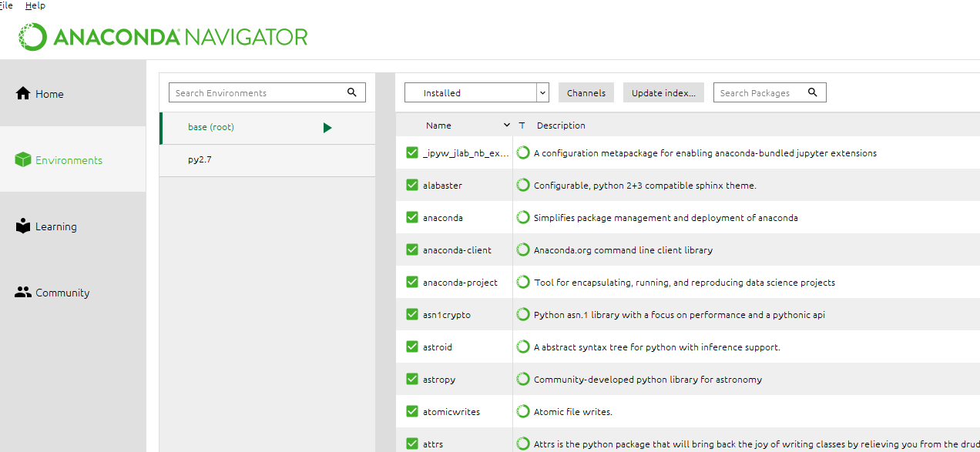
Task: Select the base (root) environment
Action: [267, 128]
